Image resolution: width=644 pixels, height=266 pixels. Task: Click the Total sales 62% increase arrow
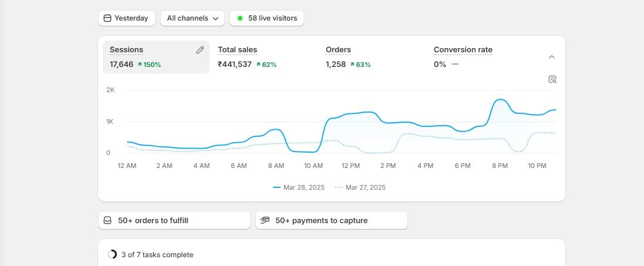(258, 65)
